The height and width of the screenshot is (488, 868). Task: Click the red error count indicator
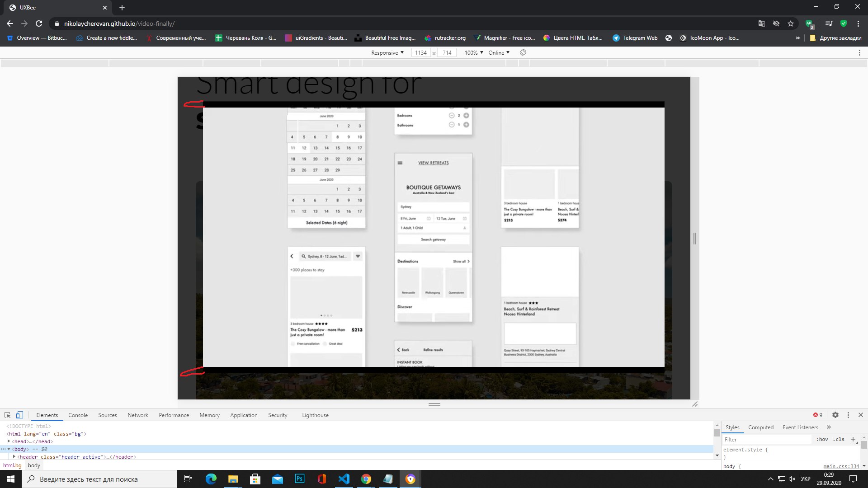tap(818, 415)
